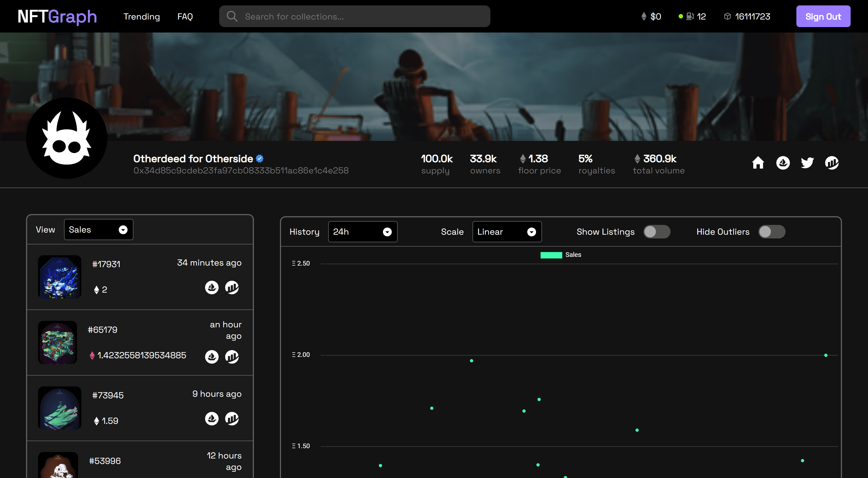Open the collection's OpenSea page from header
This screenshot has width=868, height=478.
(783, 163)
